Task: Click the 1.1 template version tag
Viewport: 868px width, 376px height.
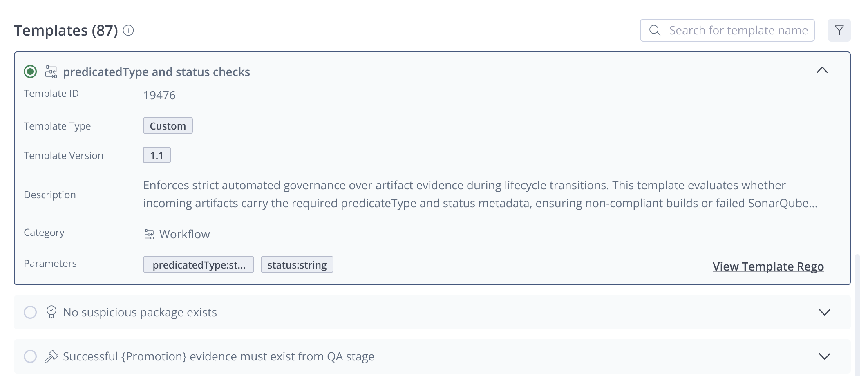Action: pos(157,155)
